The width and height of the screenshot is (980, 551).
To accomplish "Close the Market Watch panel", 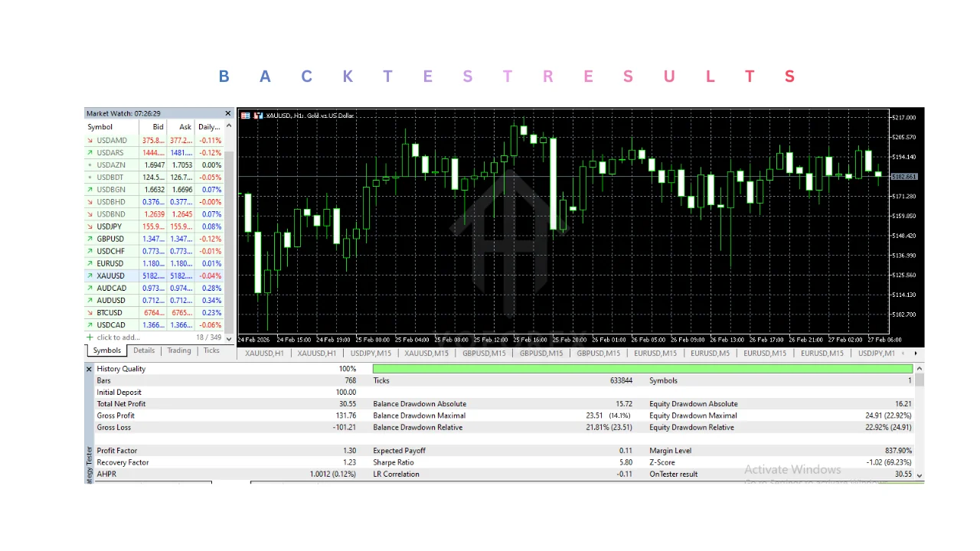I will [x=227, y=113].
